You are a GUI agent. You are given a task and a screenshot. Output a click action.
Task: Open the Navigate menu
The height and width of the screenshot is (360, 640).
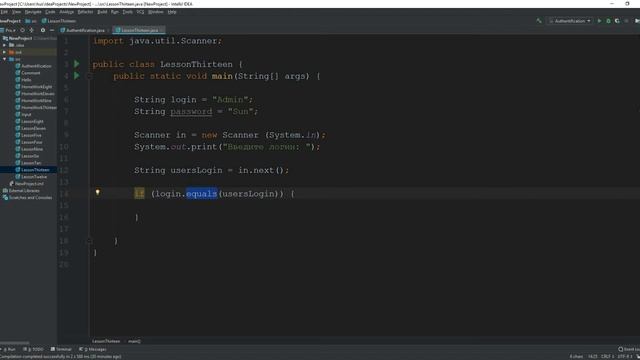(33, 12)
